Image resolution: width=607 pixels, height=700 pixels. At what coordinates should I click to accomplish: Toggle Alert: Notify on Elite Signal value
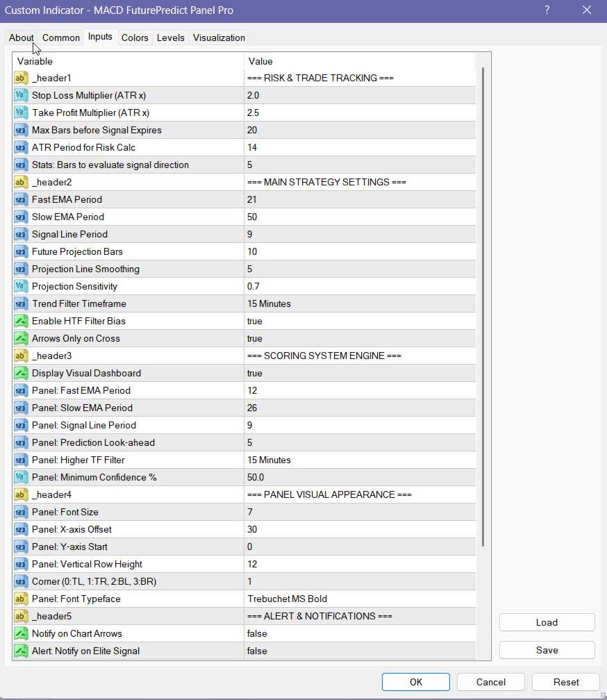point(360,651)
